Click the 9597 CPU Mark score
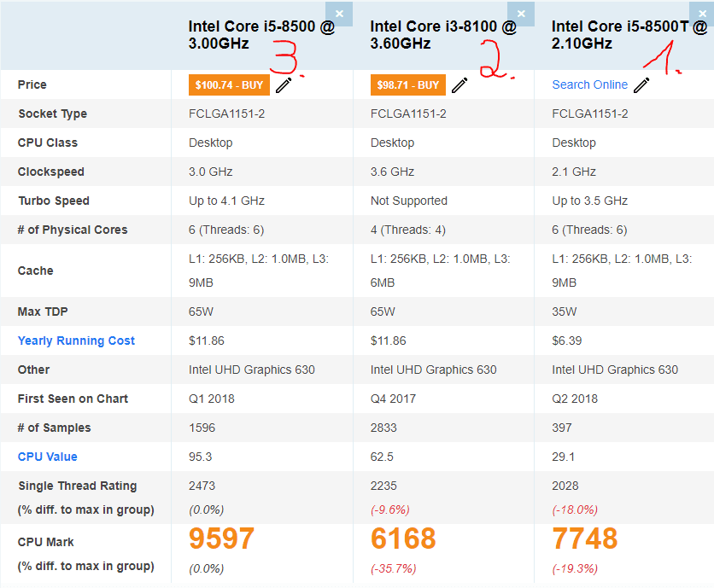Image resolution: width=714 pixels, height=588 pixels. [x=222, y=539]
